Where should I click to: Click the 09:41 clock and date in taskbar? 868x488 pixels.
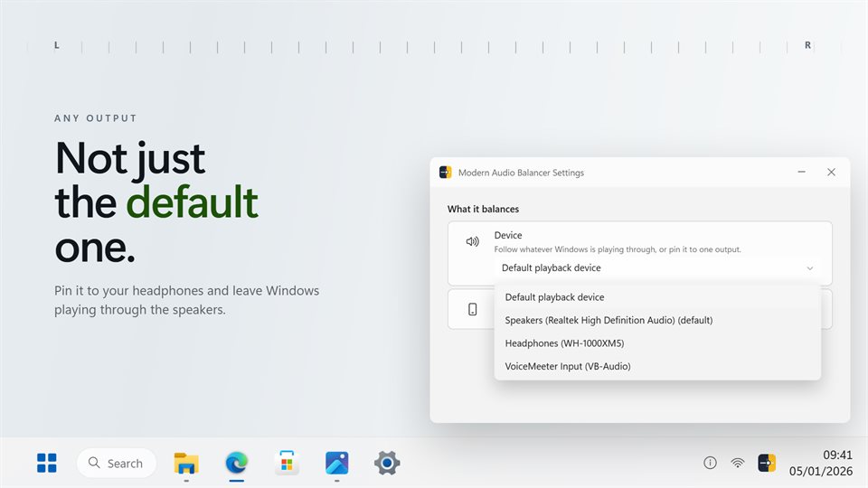(x=820, y=463)
